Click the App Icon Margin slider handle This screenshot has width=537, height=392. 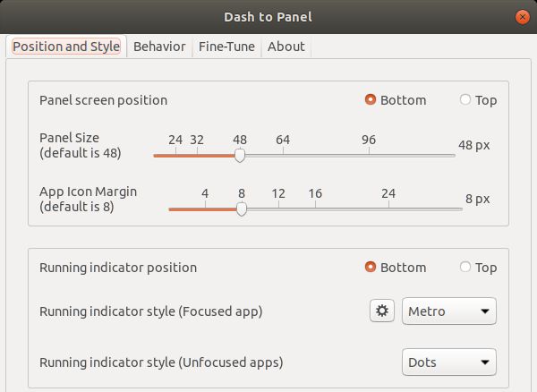coord(242,209)
